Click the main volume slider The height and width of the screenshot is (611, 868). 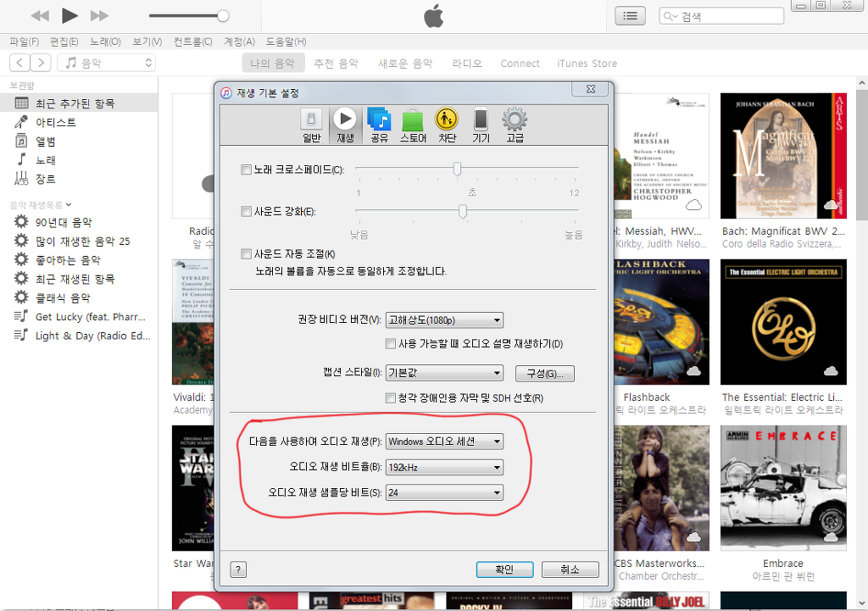(188, 15)
